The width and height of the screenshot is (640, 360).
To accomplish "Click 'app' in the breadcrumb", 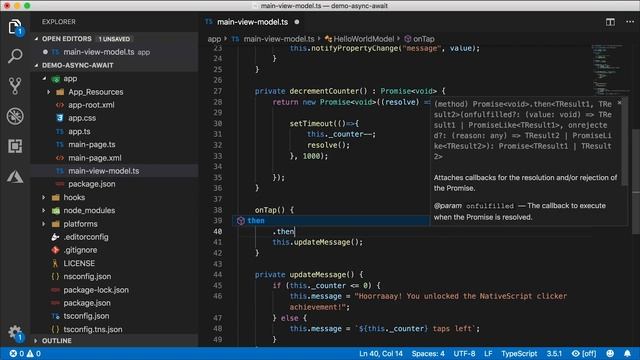I will (x=214, y=39).
